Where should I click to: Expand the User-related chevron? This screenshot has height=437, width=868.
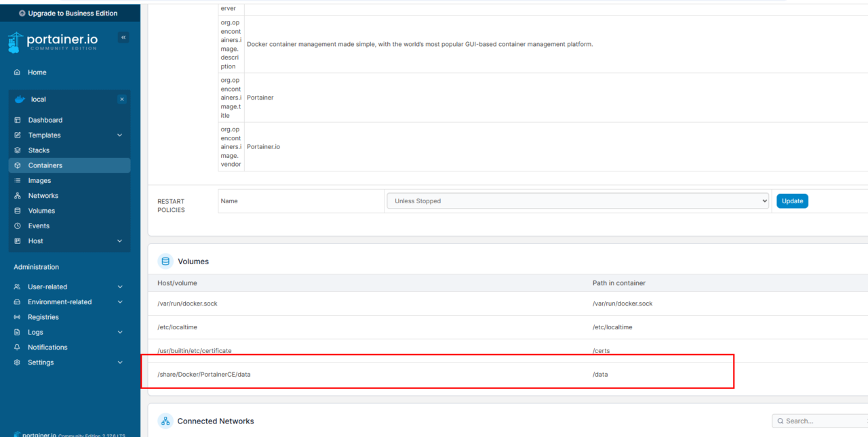[120, 287]
